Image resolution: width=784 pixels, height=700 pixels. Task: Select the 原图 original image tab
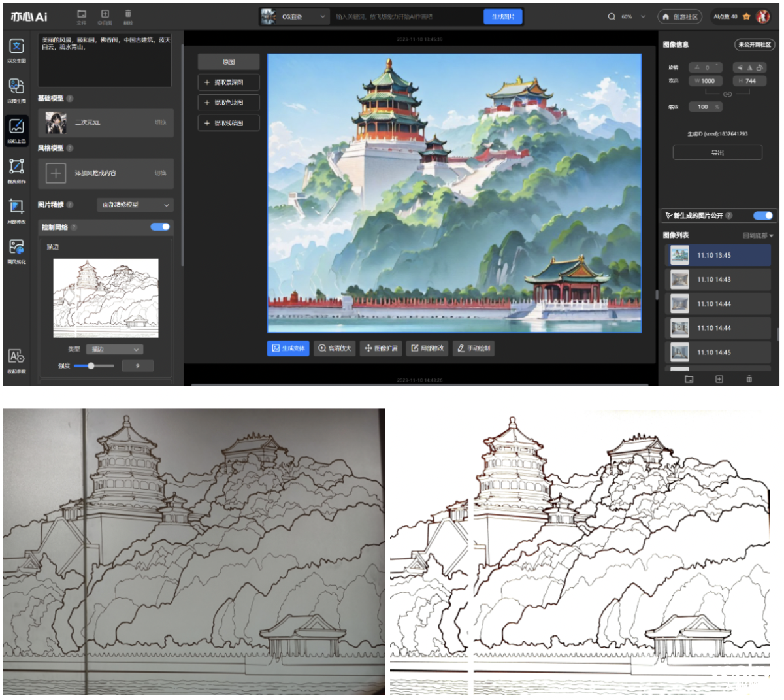tap(229, 62)
